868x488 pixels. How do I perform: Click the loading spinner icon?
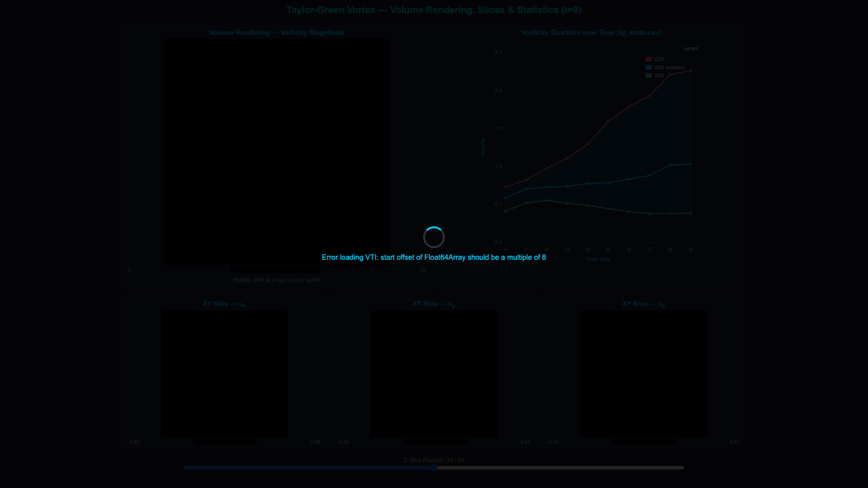(434, 237)
